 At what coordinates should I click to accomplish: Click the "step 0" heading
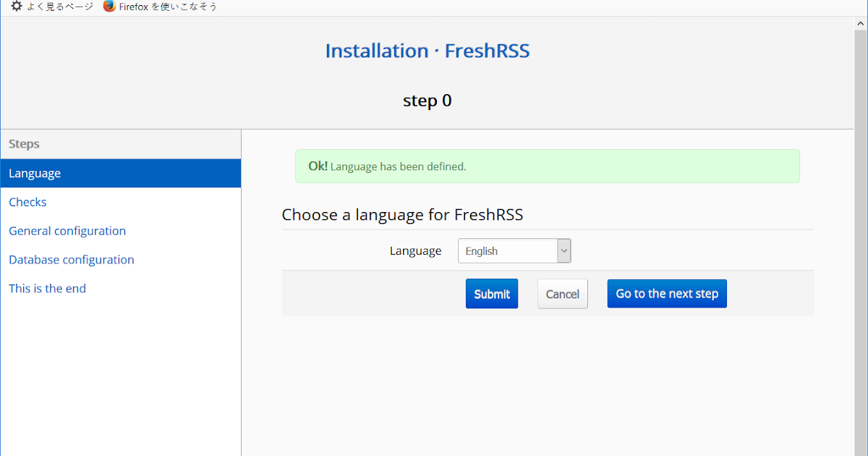[x=427, y=101]
